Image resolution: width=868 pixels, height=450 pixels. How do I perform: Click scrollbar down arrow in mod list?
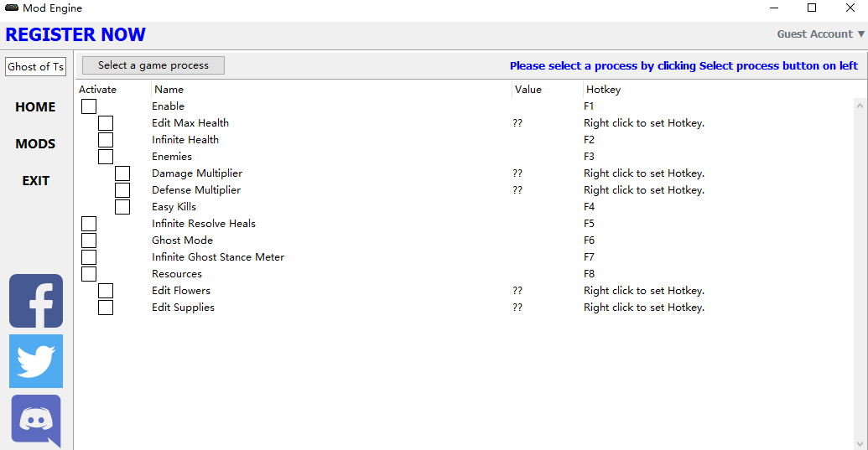point(860,443)
